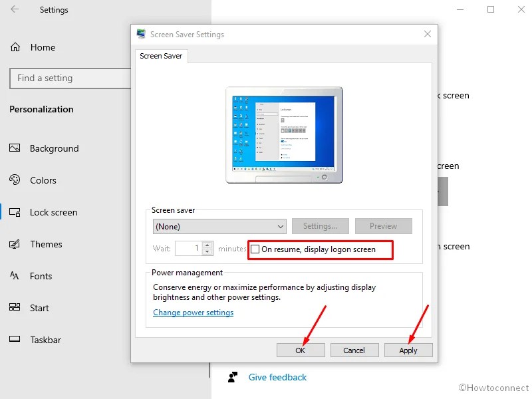The width and height of the screenshot is (532, 399).
Task: Open Change power settings link
Action: (x=193, y=312)
